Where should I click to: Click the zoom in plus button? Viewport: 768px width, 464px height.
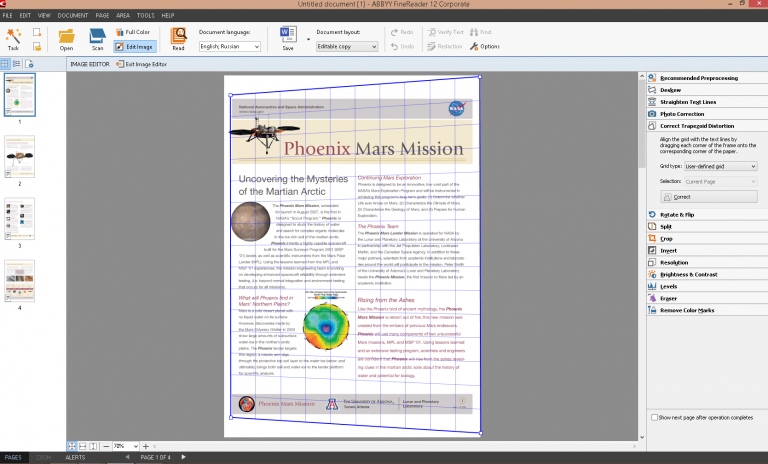(x=145, y=446)
